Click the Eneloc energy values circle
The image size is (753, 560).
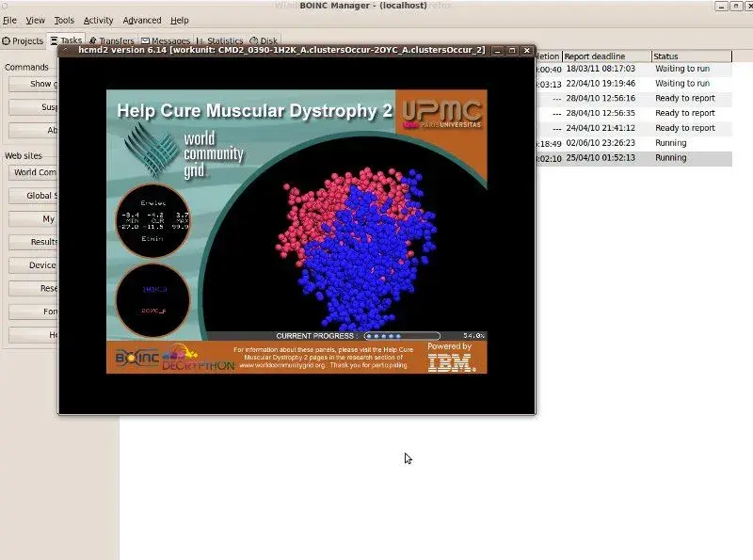[153, 220]
